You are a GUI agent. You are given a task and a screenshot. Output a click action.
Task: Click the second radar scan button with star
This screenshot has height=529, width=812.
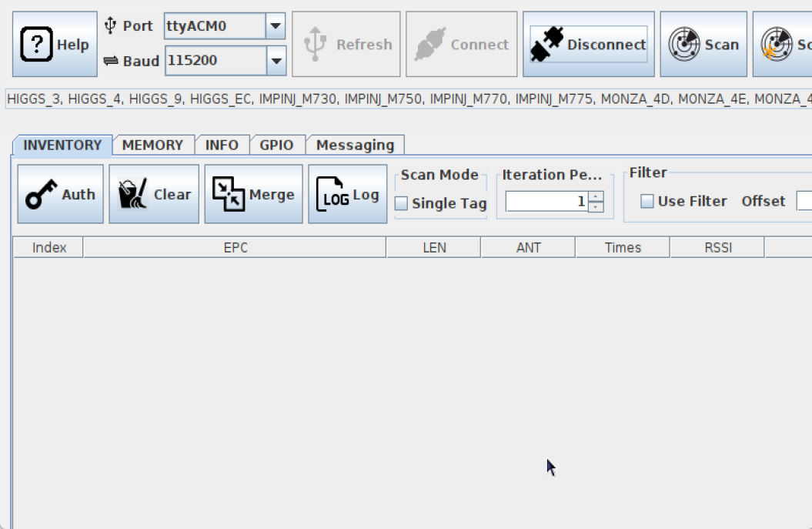[783, 44]
